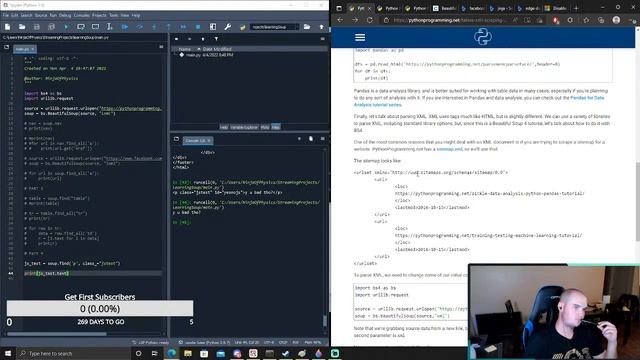Open Spyder preferences wrench icon

[x=228, y=27]
